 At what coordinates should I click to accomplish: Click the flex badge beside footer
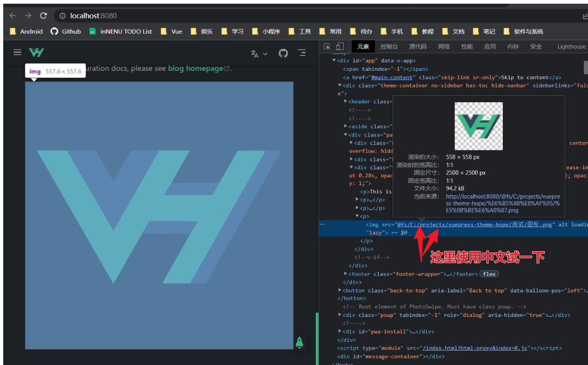coord(489,274)
